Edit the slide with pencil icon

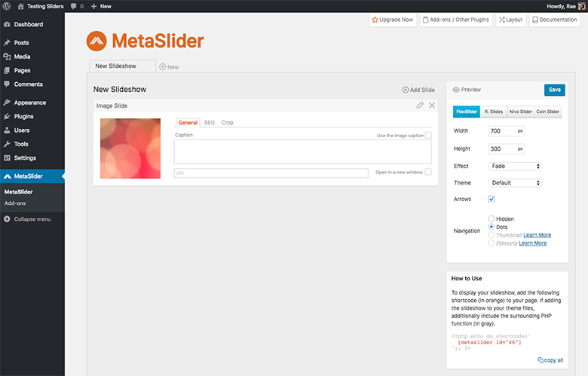click(420, 105)
